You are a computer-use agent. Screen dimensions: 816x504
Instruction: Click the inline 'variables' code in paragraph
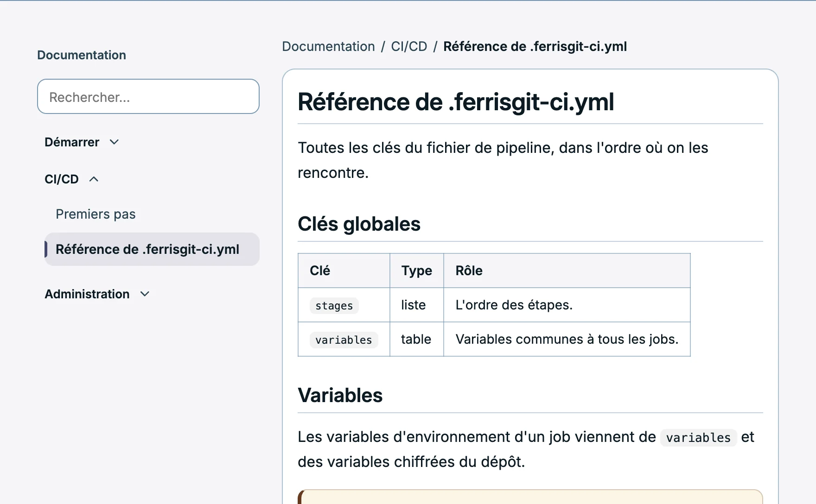(x=698, y=438)
